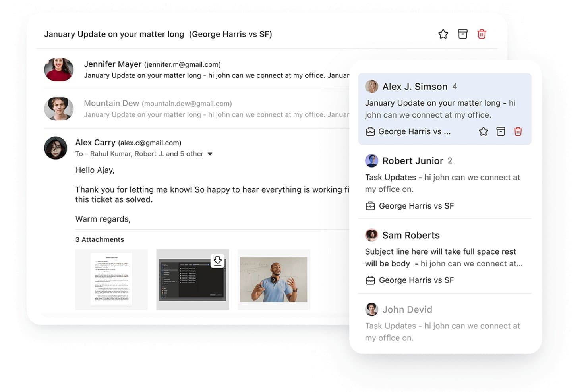The image size is (588, 392).
Task: Select the John Devid conversation
Action: (x=445, y=323)
